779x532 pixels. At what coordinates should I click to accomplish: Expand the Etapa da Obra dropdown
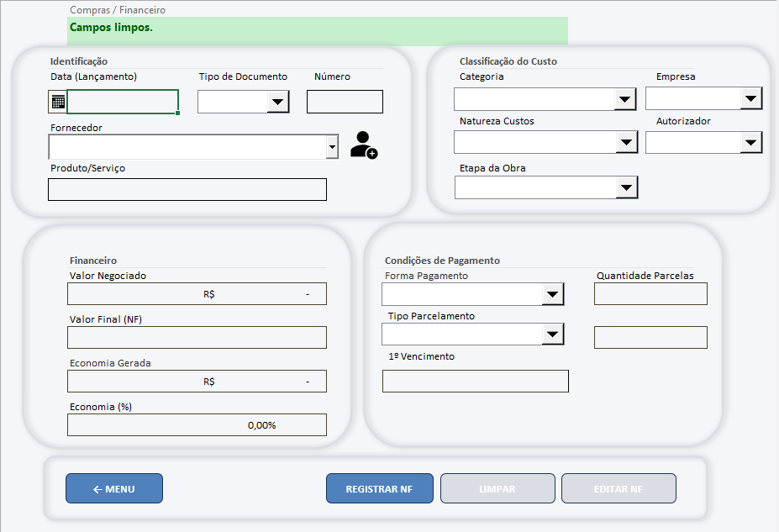point(627,187)
